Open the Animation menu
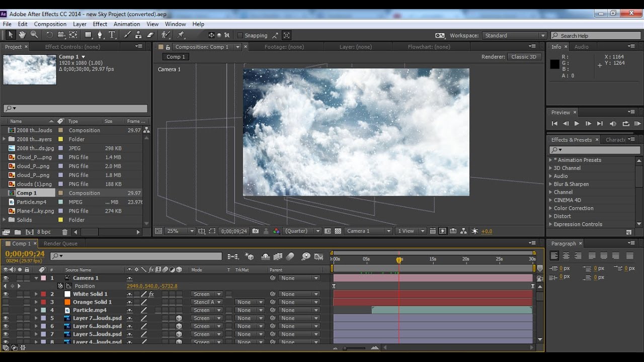The width and height of the screenshot is (644, 362). (x=127, y=24)
